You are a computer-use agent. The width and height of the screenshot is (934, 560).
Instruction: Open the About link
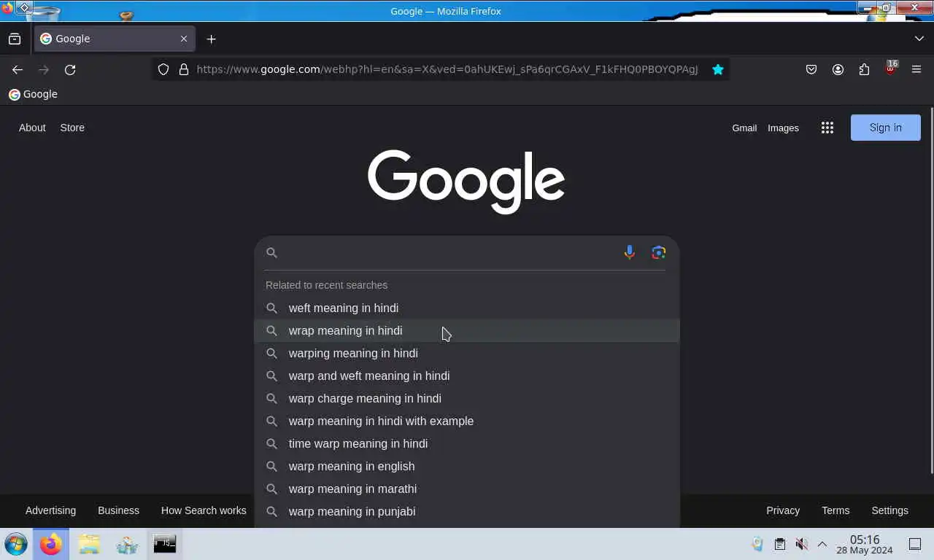point(32,128)
